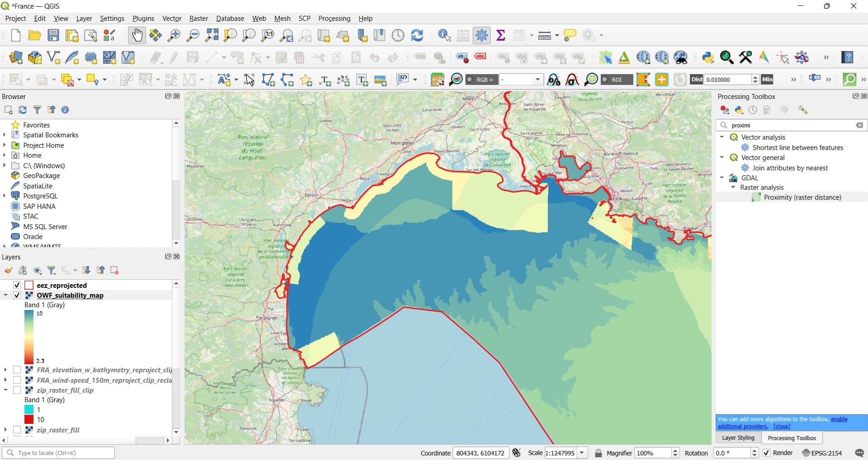Filter the Browser panel
Image resolution: width=868 pixels, height=460 pixels.
click(x=37, y=110)
